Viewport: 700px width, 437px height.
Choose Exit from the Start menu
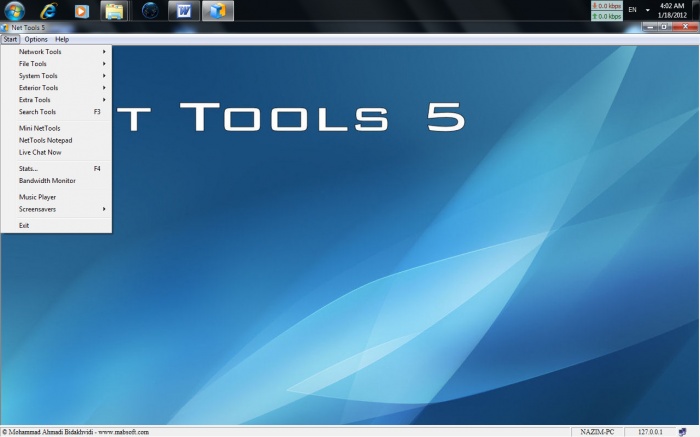[57, 225]
